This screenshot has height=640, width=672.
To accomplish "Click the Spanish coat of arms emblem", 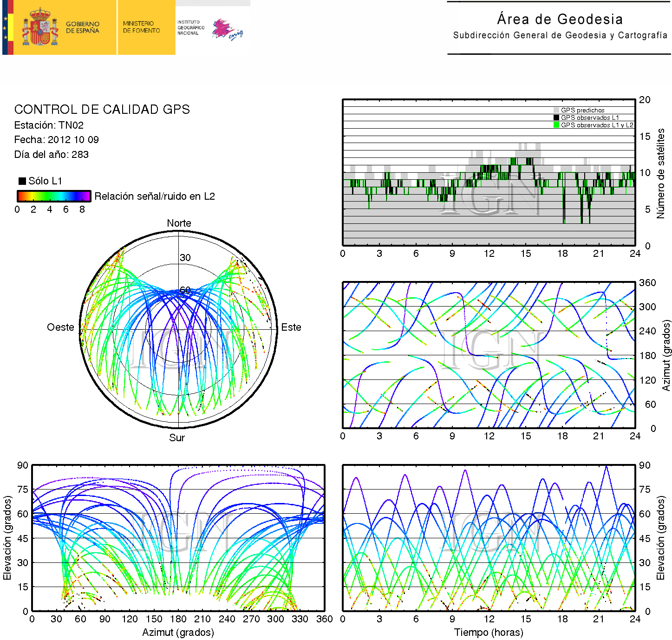I will [x=40, y=27].
